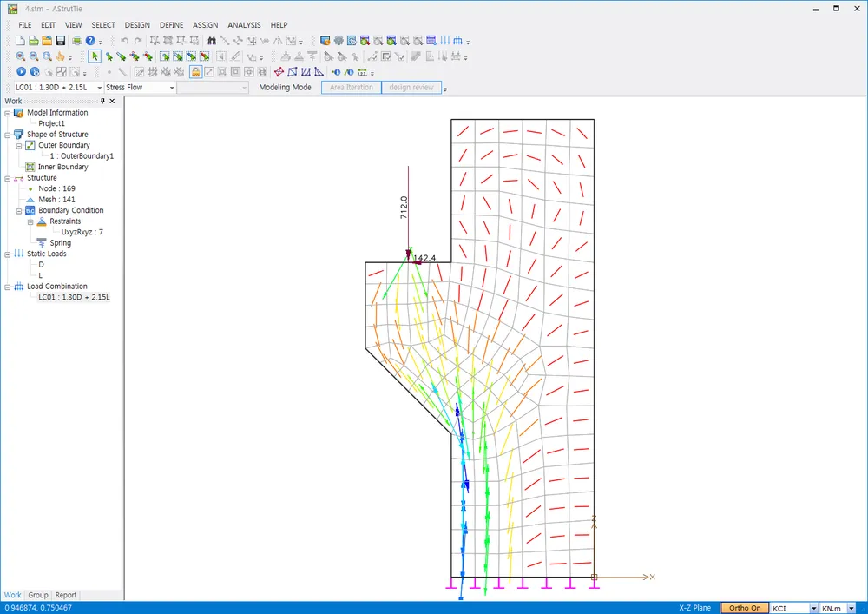868x614 pixels.
Task: Collapse the Restraints tree node
Action: 30,221
